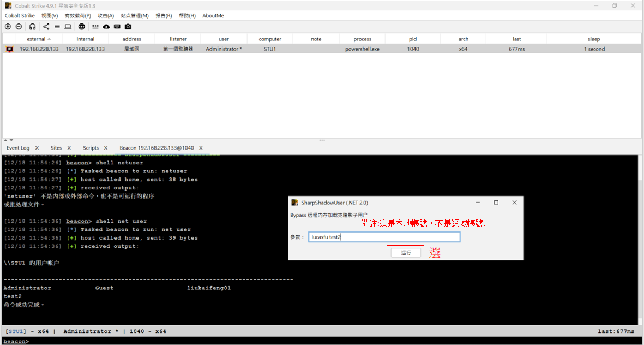Show the targets view laptop icon
The width and height of the screenshot is (644, 345).
click(x=68, y=26)
